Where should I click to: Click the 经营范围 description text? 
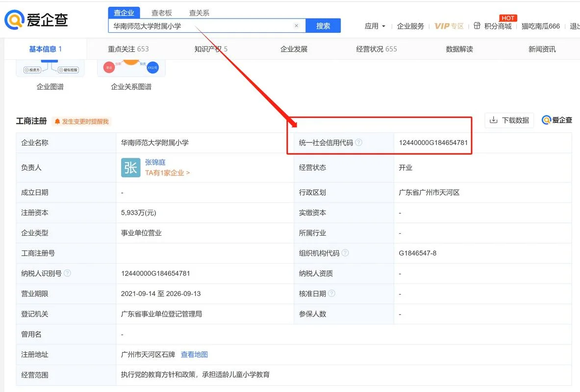(195, 375)
